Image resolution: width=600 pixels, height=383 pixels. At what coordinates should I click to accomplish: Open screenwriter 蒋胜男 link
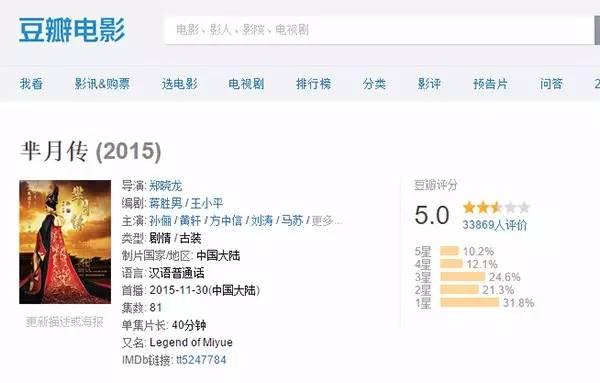(x=166, y=203)
